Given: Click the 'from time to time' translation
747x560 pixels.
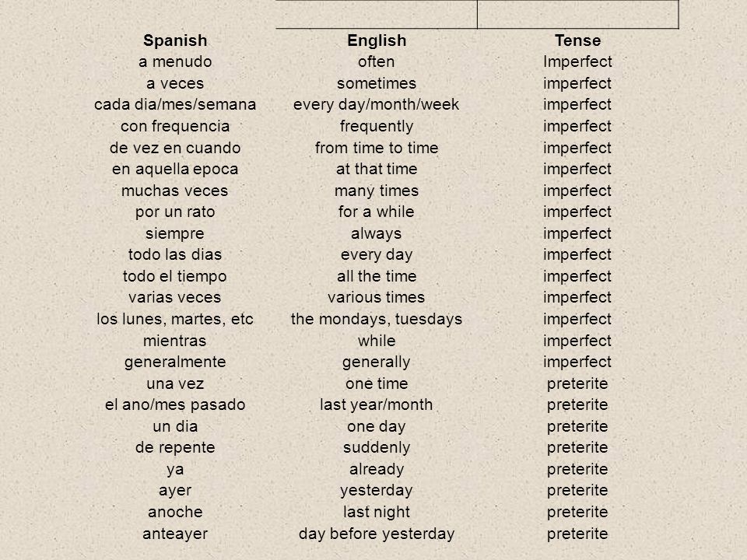Looking at the screenshot, I should pyautogui.click(x=377, y=148).
